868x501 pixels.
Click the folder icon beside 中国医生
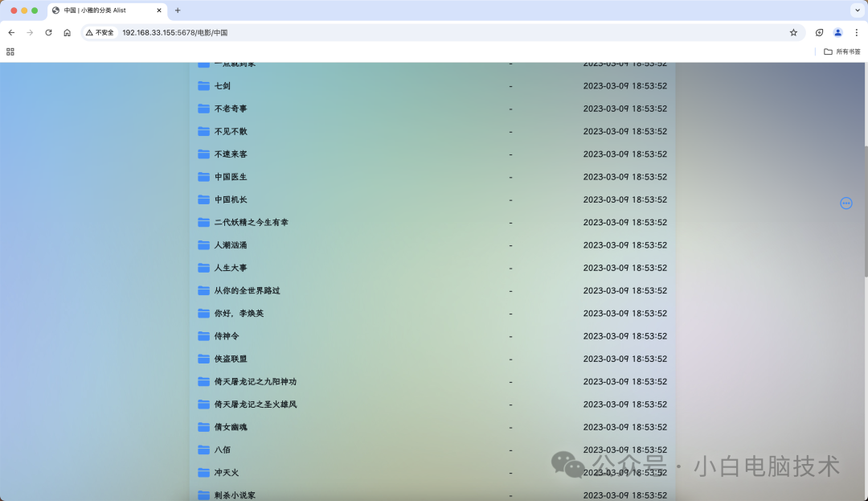click(x=203, y=176)
